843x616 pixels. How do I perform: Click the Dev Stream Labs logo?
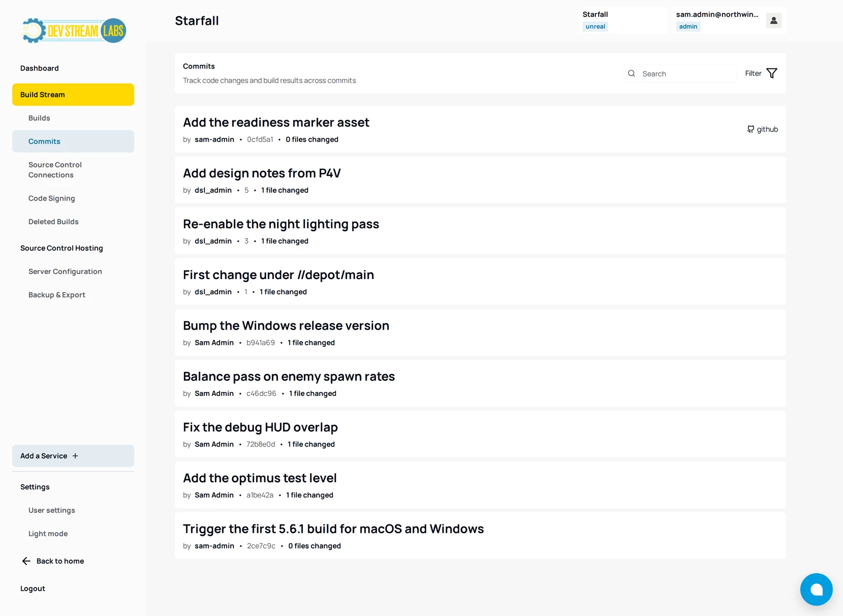tap(73, 31)
